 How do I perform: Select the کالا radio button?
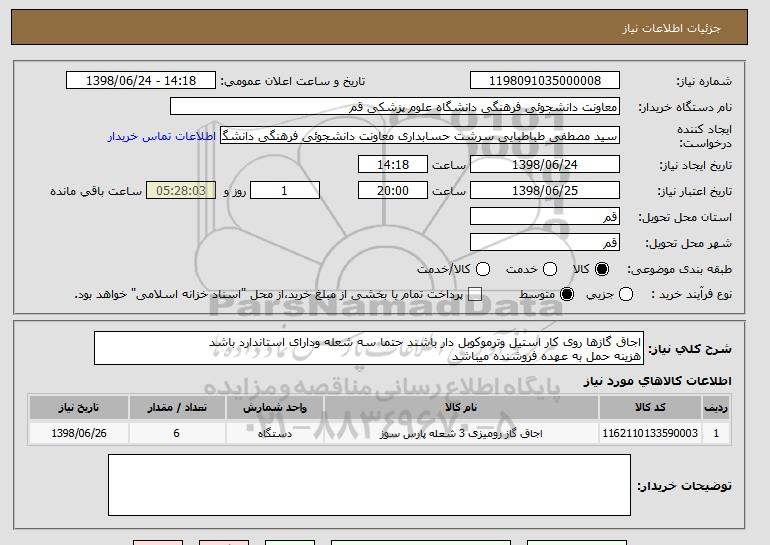[x=601, y=269]
